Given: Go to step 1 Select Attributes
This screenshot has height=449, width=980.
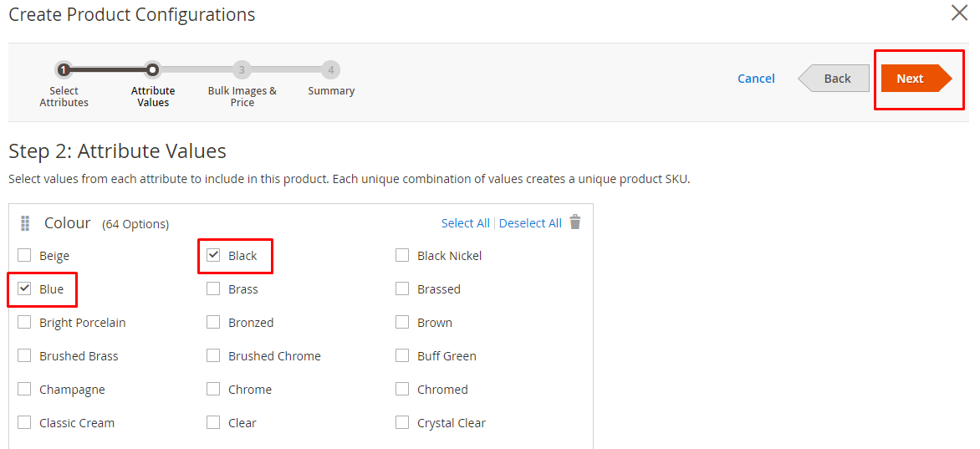Looking at the screenshot, I should (64, 70).
